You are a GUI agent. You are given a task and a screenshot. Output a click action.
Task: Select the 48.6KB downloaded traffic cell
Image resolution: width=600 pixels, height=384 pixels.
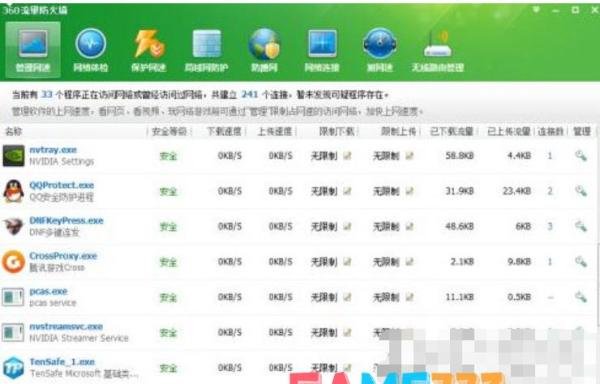click(460, 226)
